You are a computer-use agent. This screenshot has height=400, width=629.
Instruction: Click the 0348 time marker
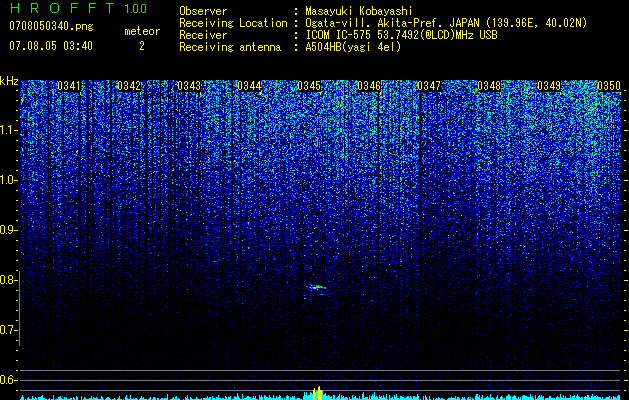[x=489, y=86]
